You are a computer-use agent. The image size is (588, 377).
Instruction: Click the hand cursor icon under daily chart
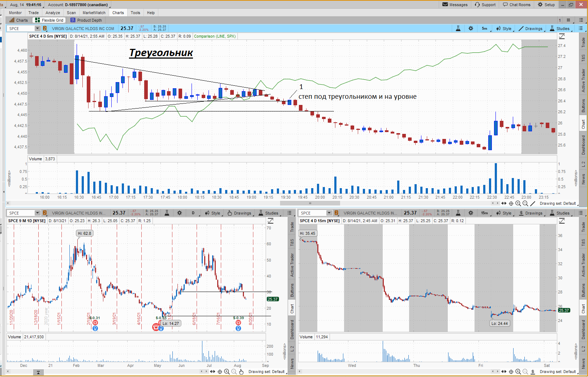241,372
